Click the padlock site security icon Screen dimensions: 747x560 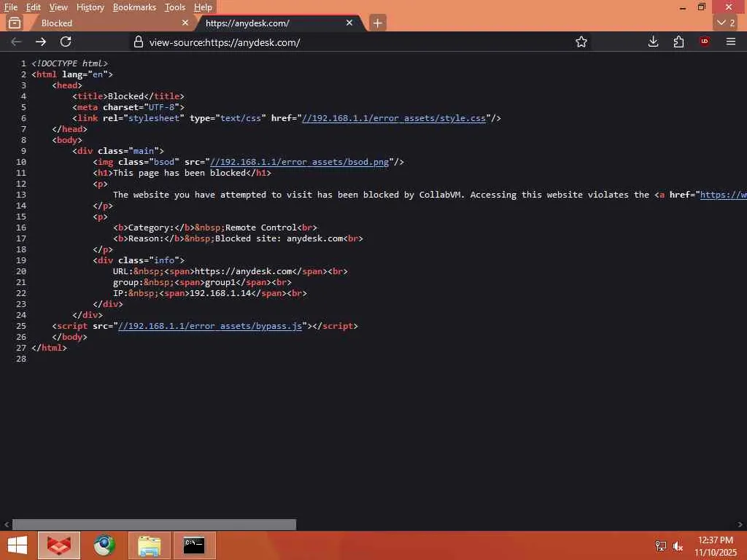(x=138, y=42)
